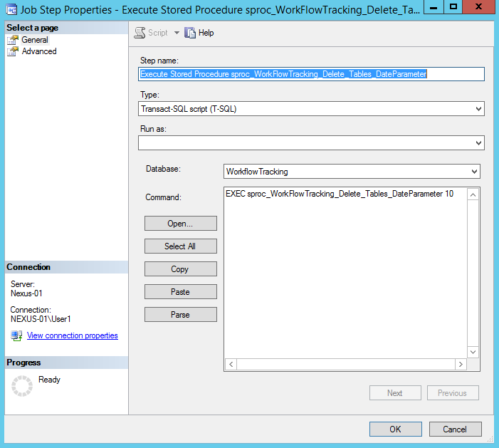The width and height of the screenshot is (499, 448).
Task: Click the connection properties icon
Action: coord(16,335)
